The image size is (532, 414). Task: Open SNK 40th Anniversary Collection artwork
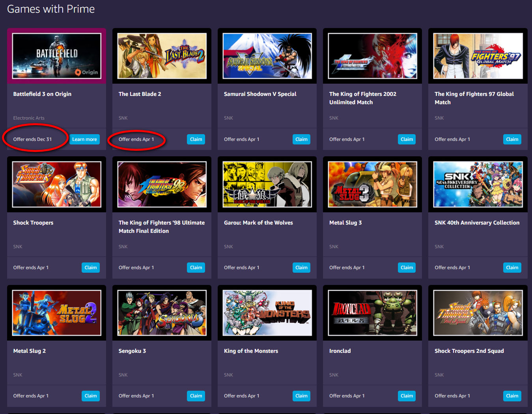(x=478, y=184)
